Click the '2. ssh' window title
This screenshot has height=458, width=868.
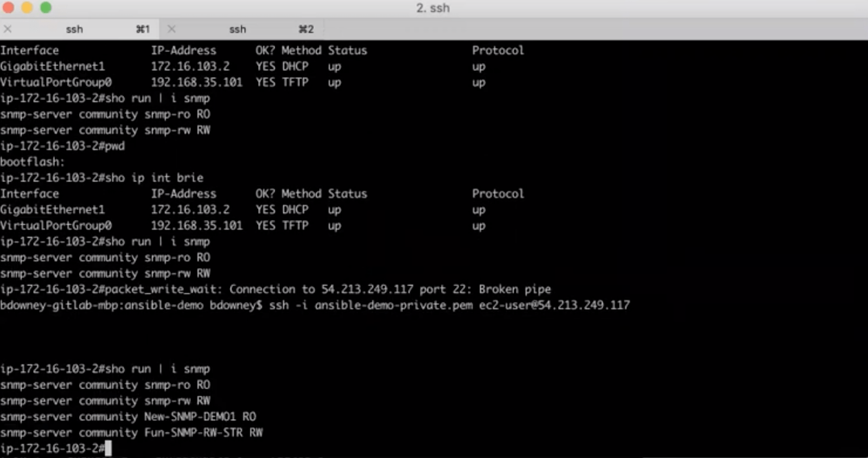[x=433, y=8]
